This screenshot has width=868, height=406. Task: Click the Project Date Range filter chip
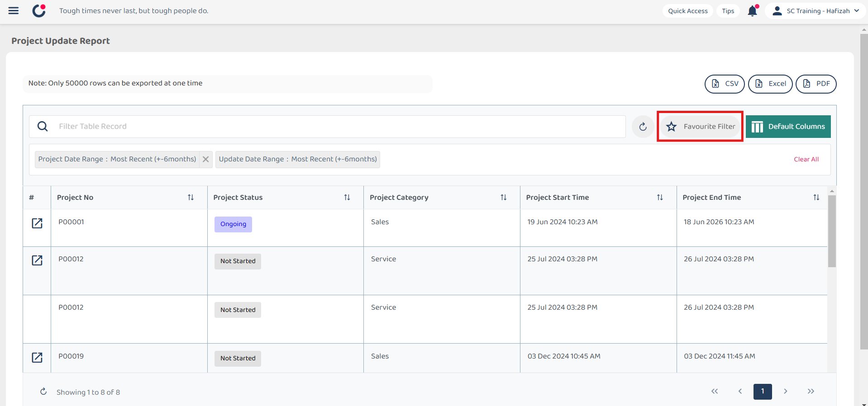point(117,159)
